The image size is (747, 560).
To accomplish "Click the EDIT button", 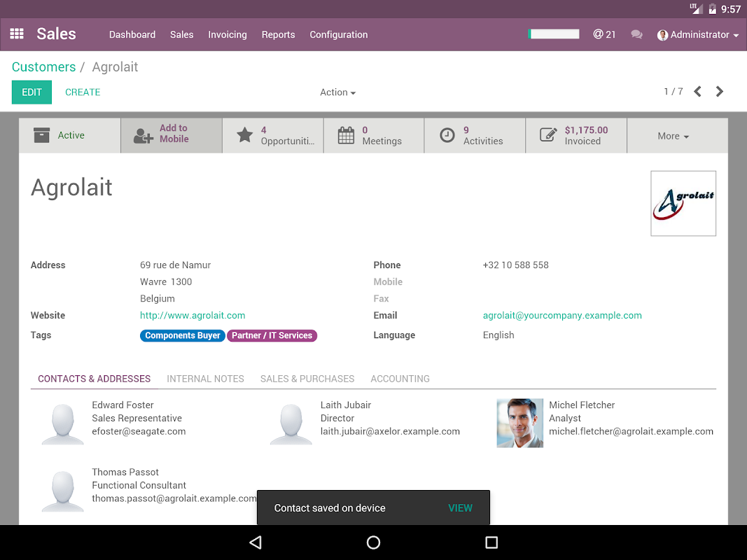I will tap(32, 92).
